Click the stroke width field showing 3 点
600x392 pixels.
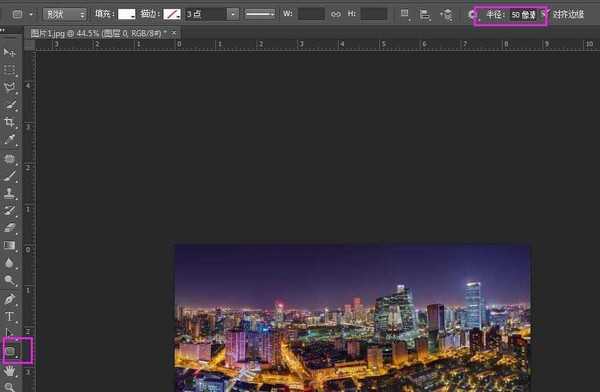206,15
